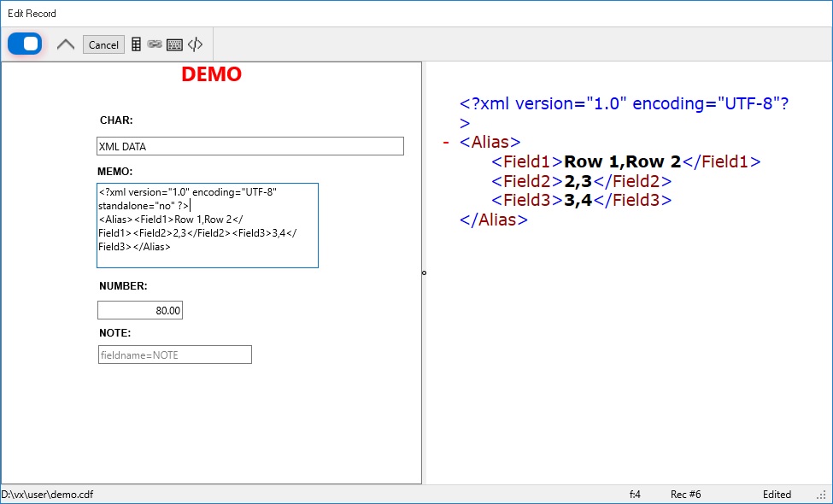This screenshot has height=504, width=833.
Task: Click the splitter handle between the panes
Action: (424, 273)
